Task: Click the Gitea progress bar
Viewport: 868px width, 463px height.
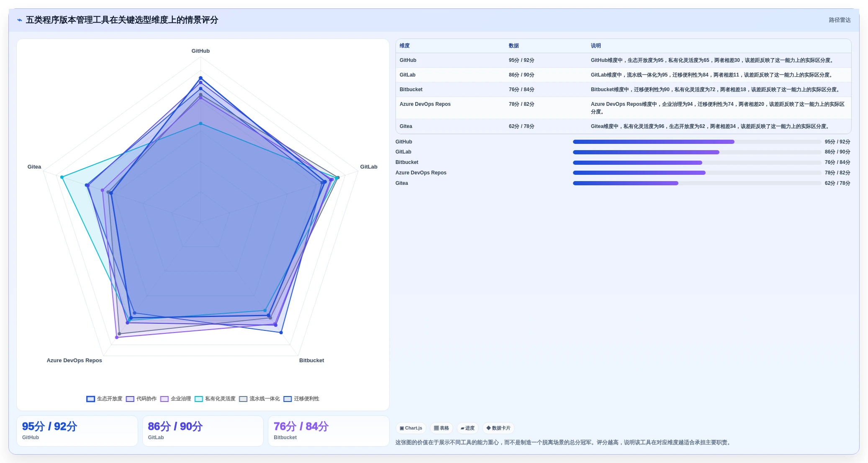Action: pos(697,183)
